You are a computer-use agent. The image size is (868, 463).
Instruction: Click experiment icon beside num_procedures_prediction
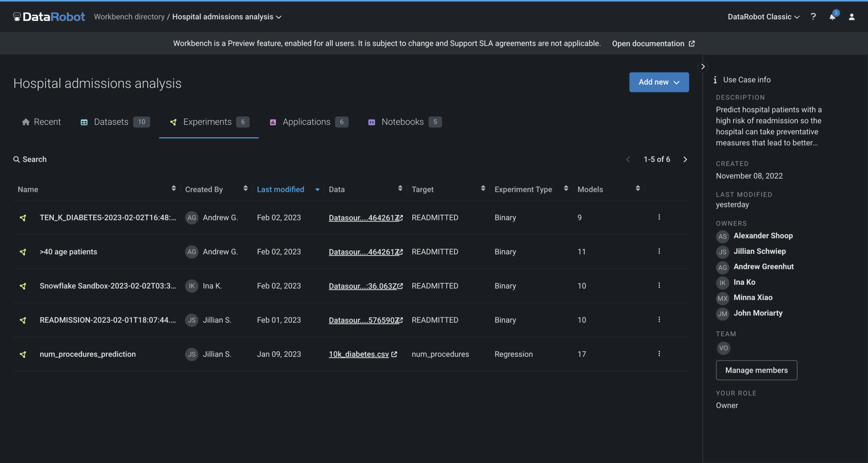point(23,354)
